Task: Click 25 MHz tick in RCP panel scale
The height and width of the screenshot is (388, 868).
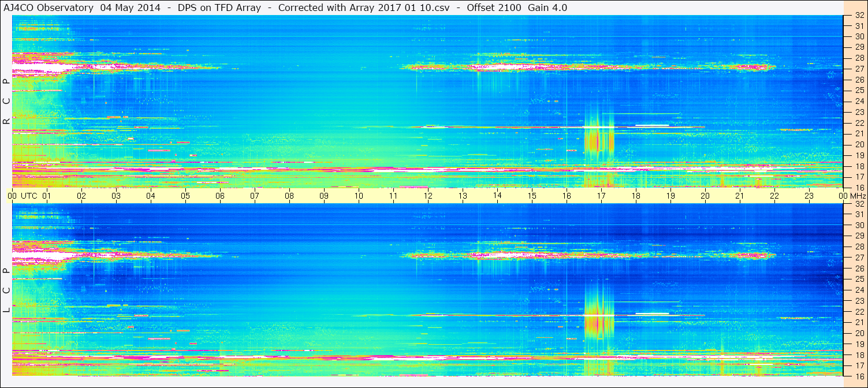Action: pyautogui.click(x=859, y=90)
